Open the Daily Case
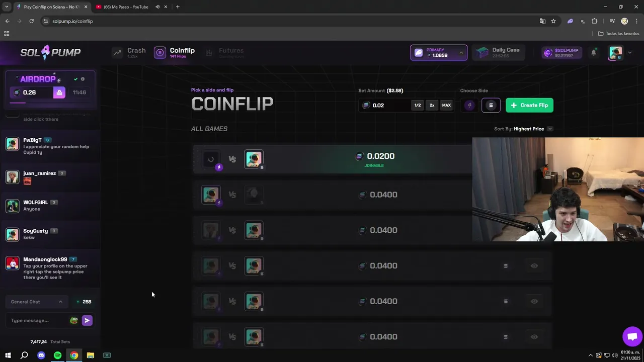Viewport: 644px width, 362px height. pos(498,52)
